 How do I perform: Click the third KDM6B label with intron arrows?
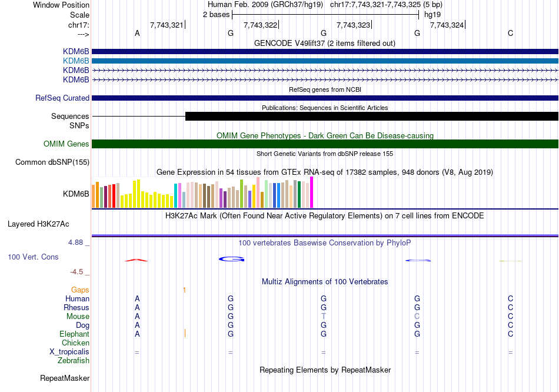click(76, 70)
